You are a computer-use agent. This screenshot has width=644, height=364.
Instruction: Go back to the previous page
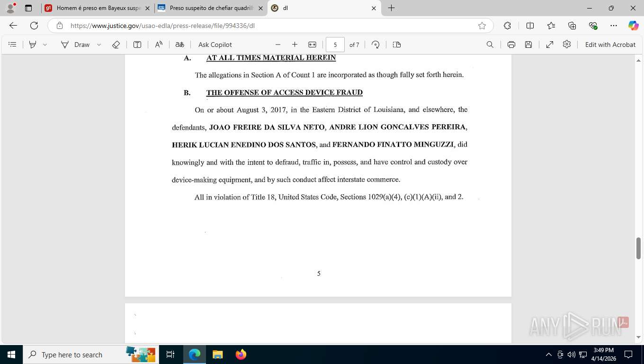pyautogui.click(x=13, y=26)
